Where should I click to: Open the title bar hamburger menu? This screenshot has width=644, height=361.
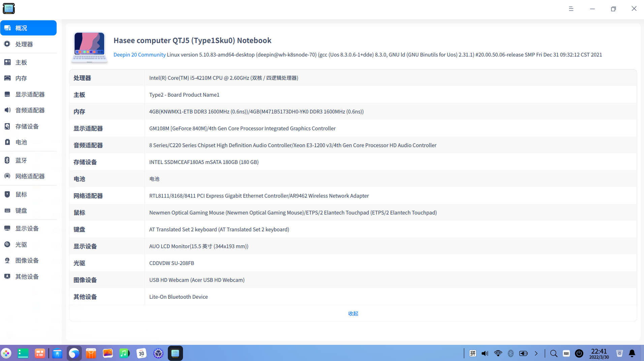pyautogui.click(x=571, y=9)
